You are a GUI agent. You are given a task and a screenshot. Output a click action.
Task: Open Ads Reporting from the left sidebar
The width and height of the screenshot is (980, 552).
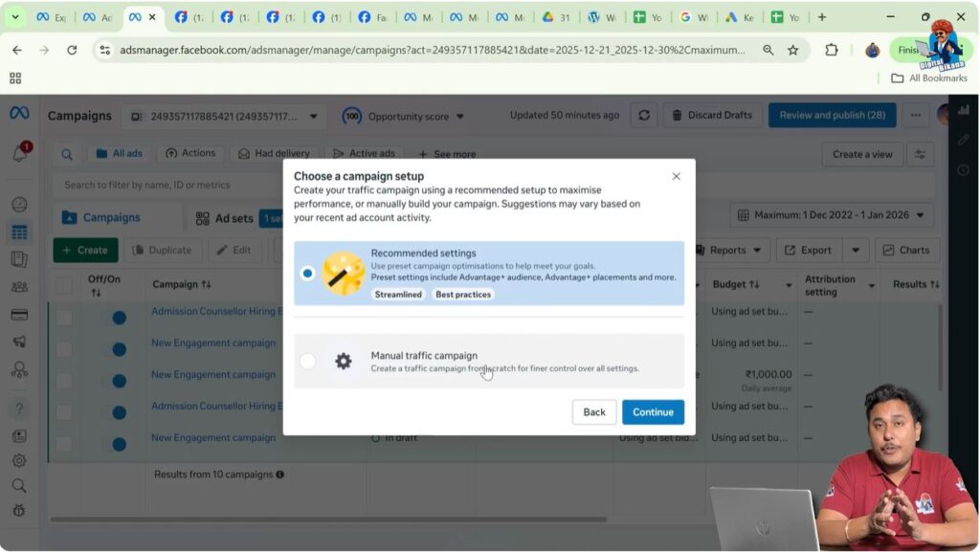[20, 257]
